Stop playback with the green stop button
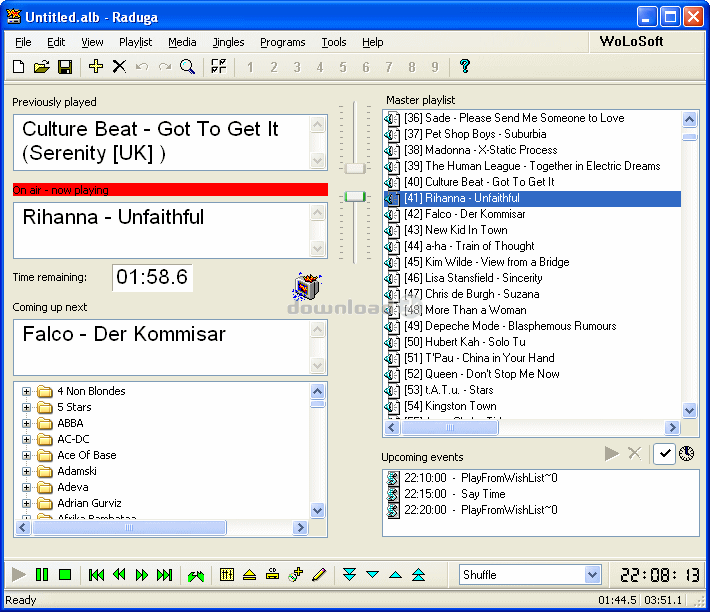 click(65, 575)
